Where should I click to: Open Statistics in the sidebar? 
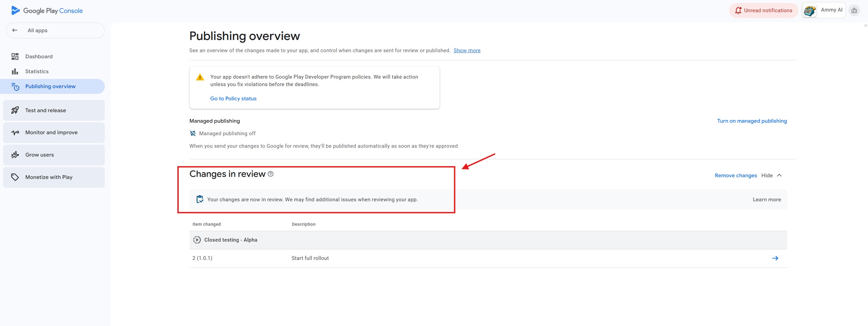(37, 72)
